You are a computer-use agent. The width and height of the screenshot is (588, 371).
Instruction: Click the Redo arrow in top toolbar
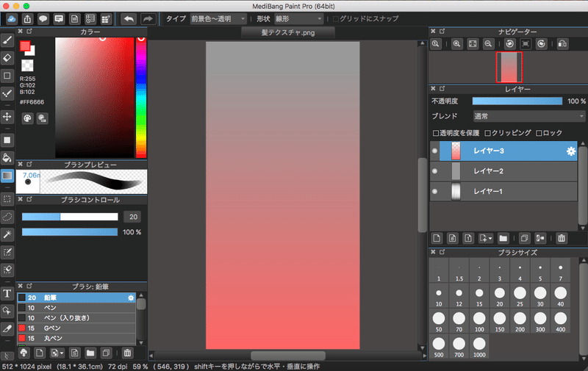point(148,19)
